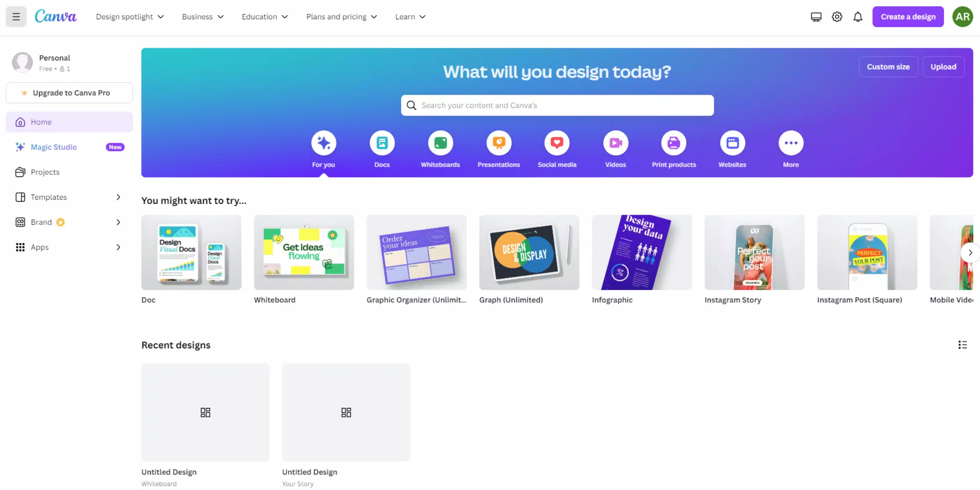Expand the Apps sidebar submenu
Image resolution: width=980 pixels, height=490 pixels.
(x=118, y=247)
